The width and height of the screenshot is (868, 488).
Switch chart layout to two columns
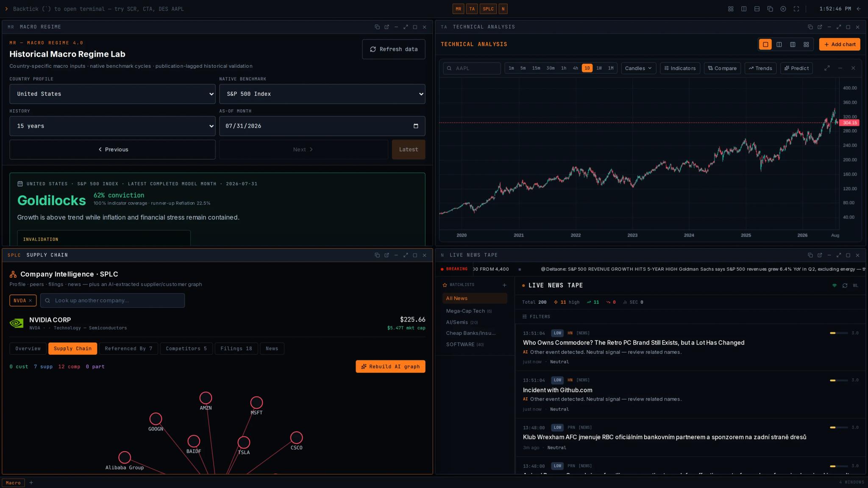point(779,44)
